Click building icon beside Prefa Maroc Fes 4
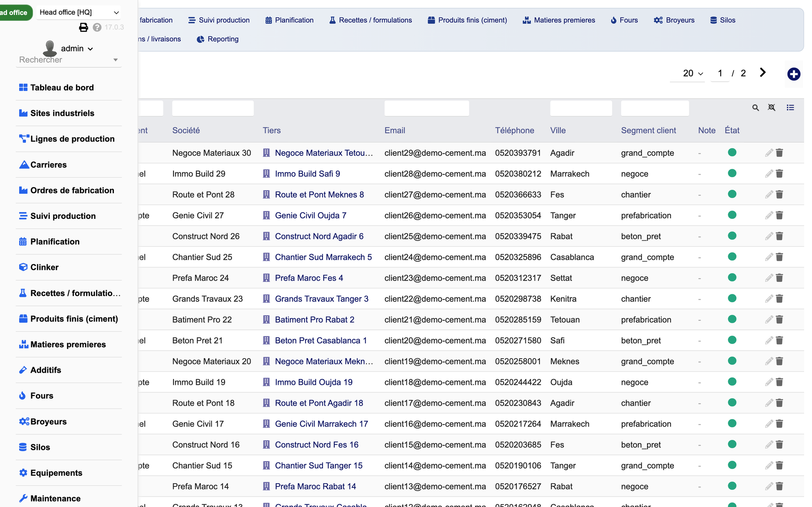 click(x=266, y=278)
